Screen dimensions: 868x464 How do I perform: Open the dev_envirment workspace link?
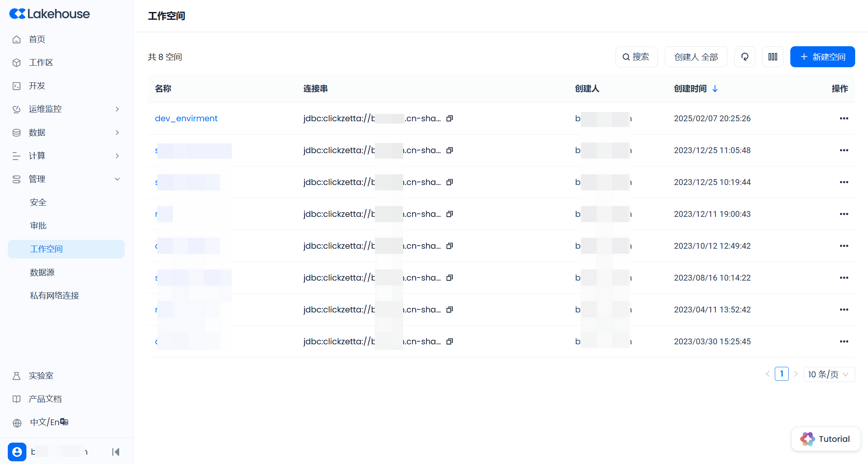[x=186, y=119]
